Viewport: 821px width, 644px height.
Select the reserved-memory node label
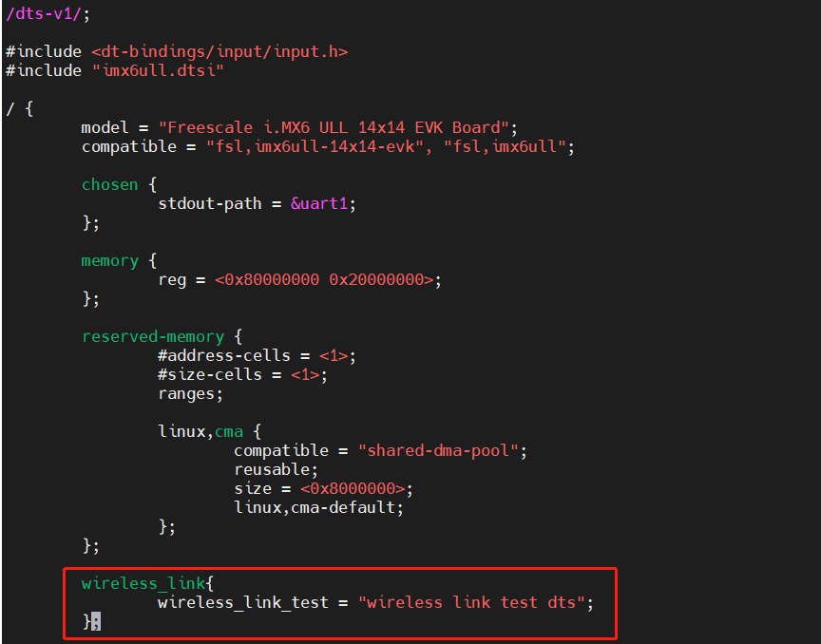tap(153, 336)
